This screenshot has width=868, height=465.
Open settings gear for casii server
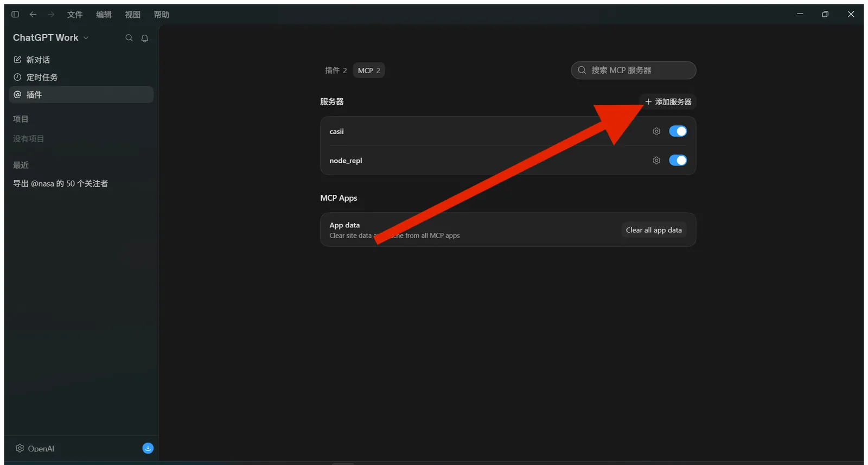tap(656, 131)
